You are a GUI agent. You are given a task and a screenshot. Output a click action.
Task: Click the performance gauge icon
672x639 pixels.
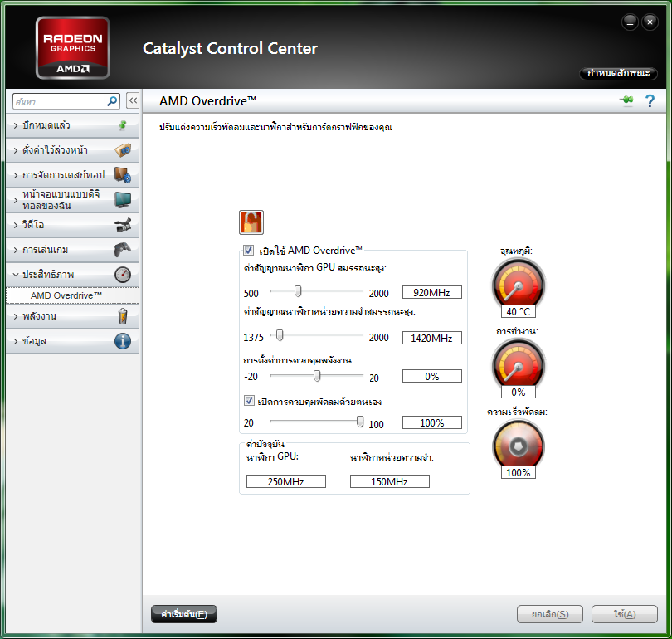click(123, 275)
